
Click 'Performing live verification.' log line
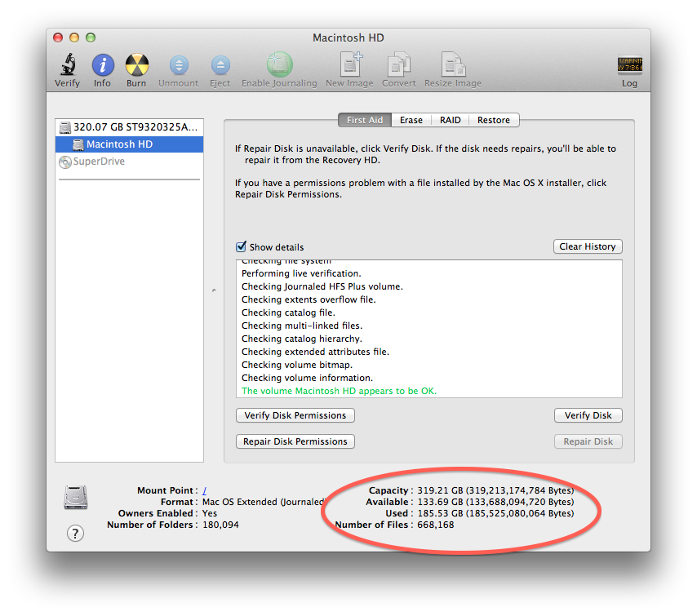click(x=301, y=274)
